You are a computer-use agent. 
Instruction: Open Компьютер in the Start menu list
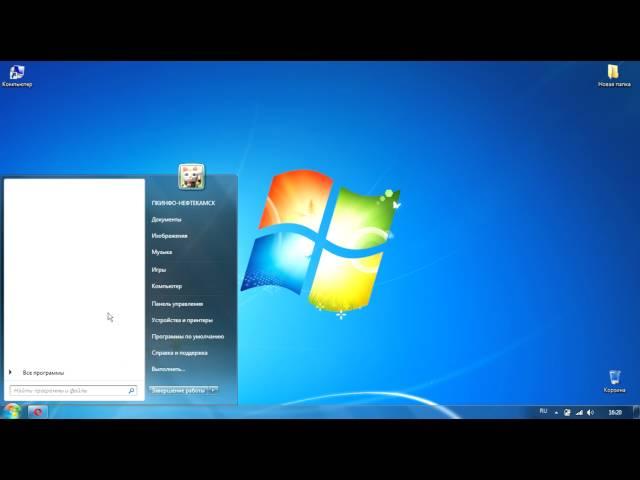click(167, 286)
